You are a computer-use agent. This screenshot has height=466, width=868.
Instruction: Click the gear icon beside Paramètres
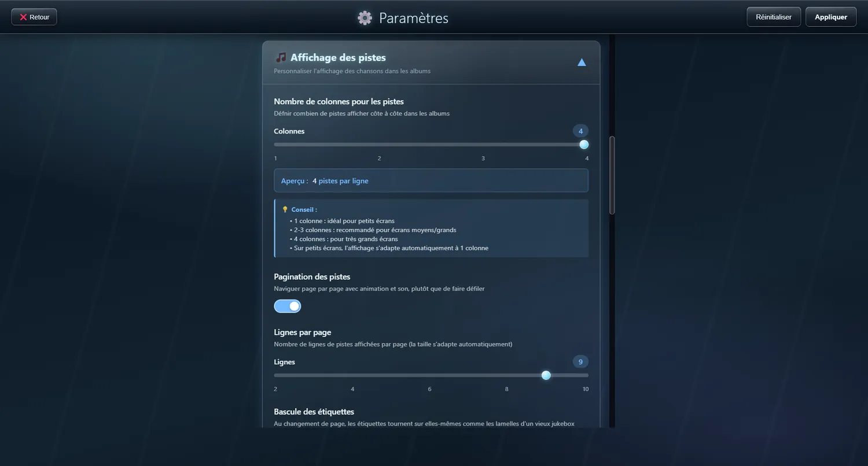coord(365,18)
